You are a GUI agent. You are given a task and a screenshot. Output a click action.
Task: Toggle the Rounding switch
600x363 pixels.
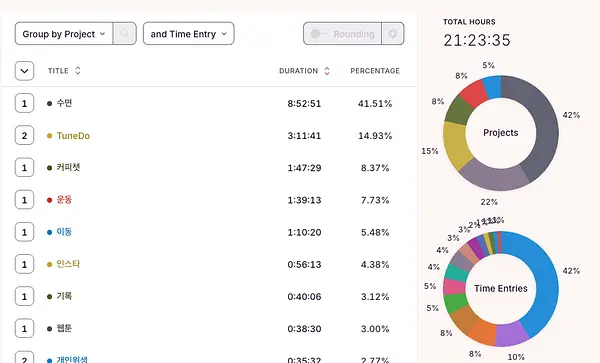point(342,34)
